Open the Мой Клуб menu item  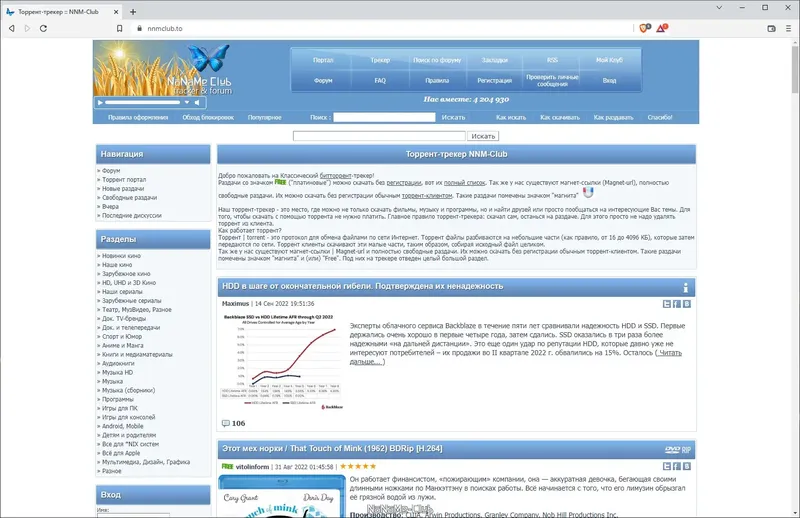coord(609,60)
